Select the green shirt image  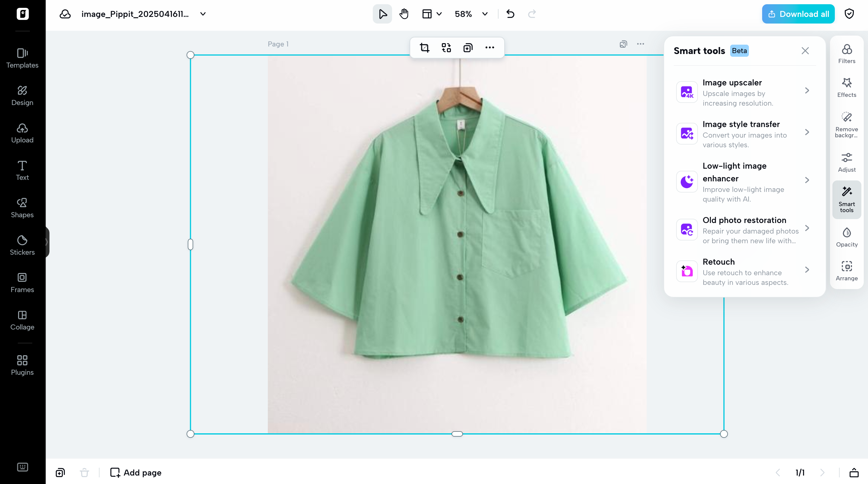(x=457, y=244)
